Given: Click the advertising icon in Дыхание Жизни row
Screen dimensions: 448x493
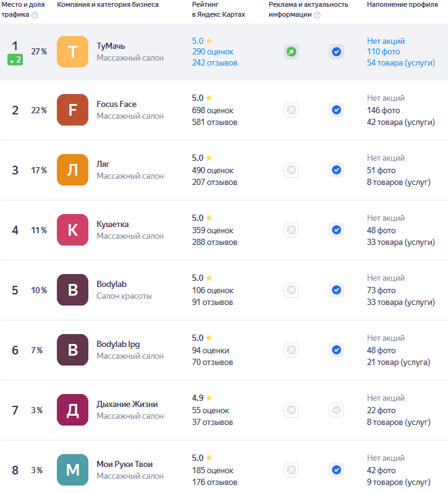Looking at the screenshot, I should click(x=291, y=410).
